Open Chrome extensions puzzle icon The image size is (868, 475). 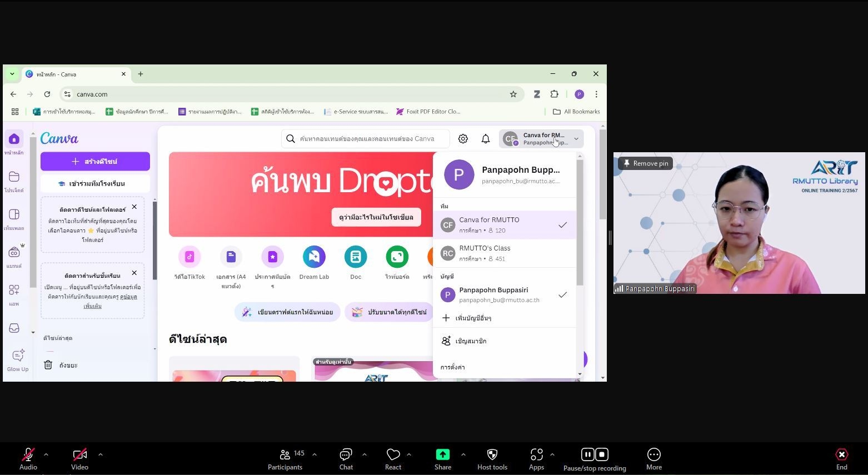tap(554, 94)
